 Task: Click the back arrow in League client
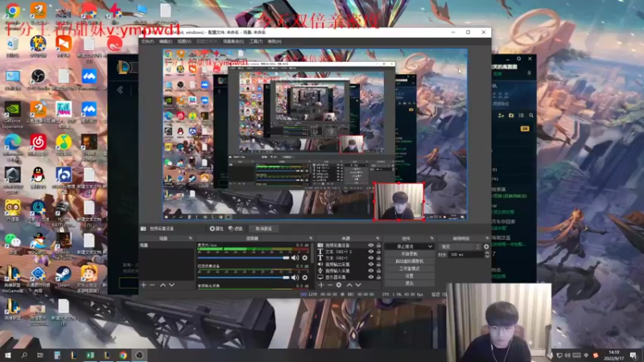[x=120, y=90]
